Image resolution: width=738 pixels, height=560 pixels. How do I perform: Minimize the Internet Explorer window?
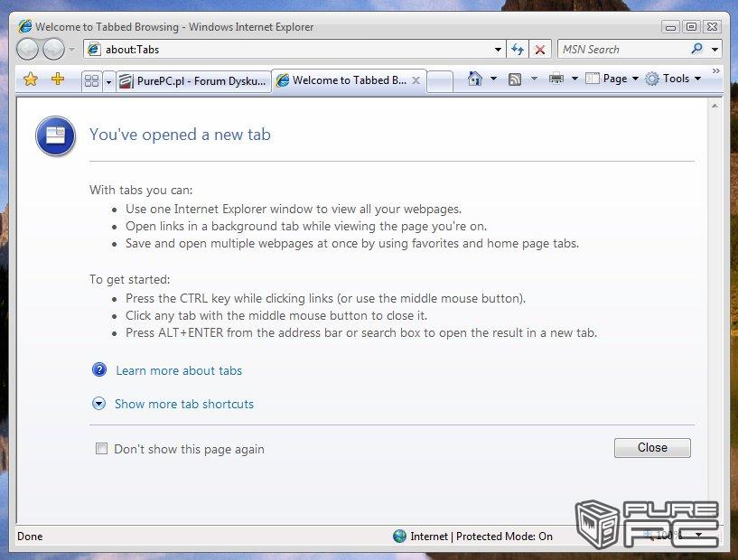click(670, 27)
